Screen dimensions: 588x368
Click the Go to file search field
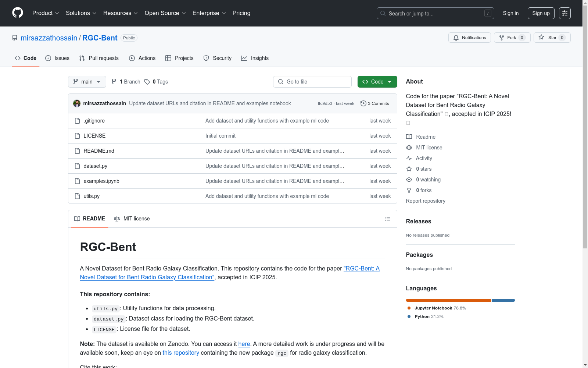312,82
